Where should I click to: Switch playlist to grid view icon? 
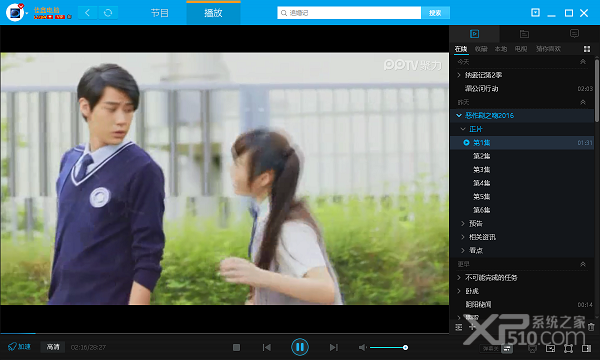[587, 49]
